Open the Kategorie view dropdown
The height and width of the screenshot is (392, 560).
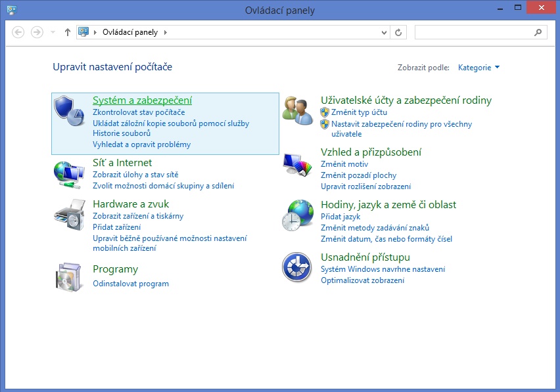478,67
